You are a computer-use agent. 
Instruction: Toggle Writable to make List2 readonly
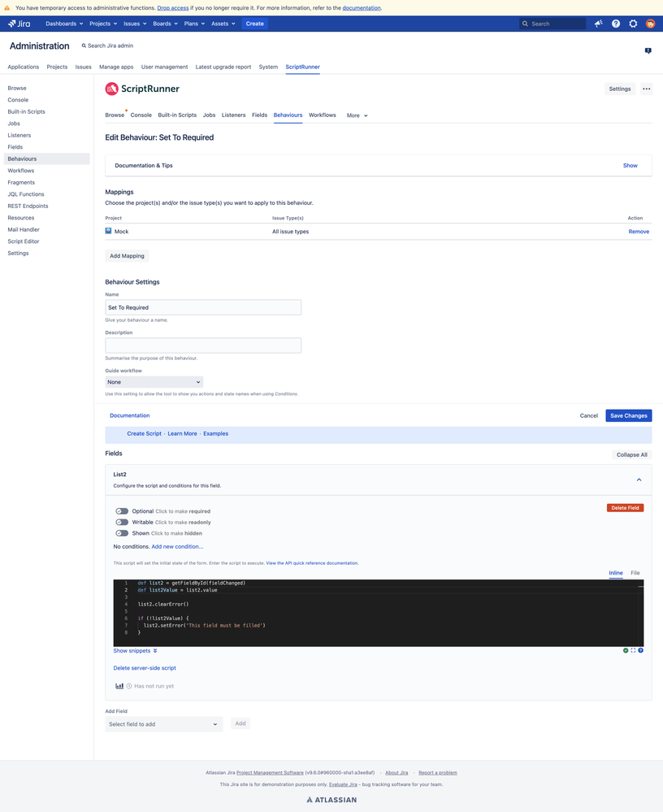[x=123, y=522]
